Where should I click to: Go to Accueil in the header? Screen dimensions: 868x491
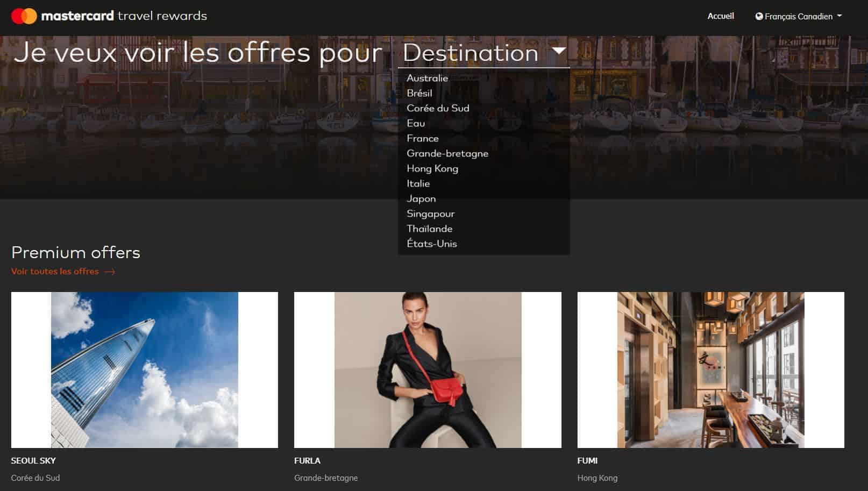point(721,16)
